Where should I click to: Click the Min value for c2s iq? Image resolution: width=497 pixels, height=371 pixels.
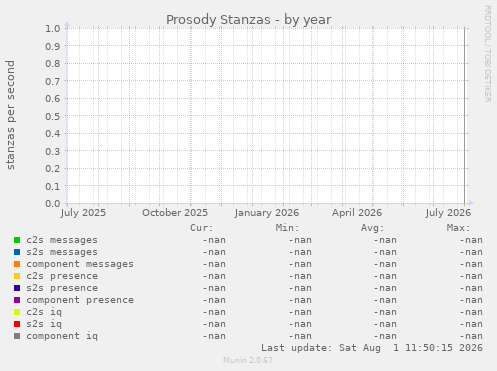(300, 312)
